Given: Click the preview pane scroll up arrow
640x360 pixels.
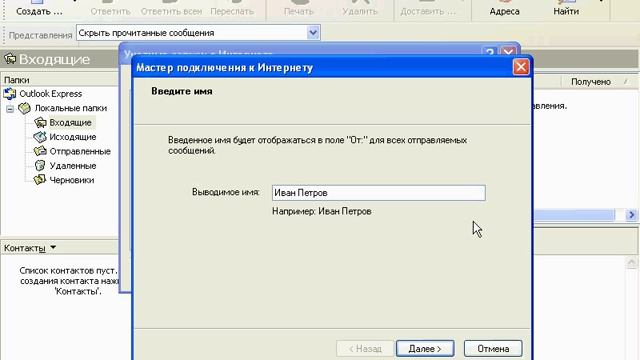Looking at the screenshot, I should click(631, 262).
